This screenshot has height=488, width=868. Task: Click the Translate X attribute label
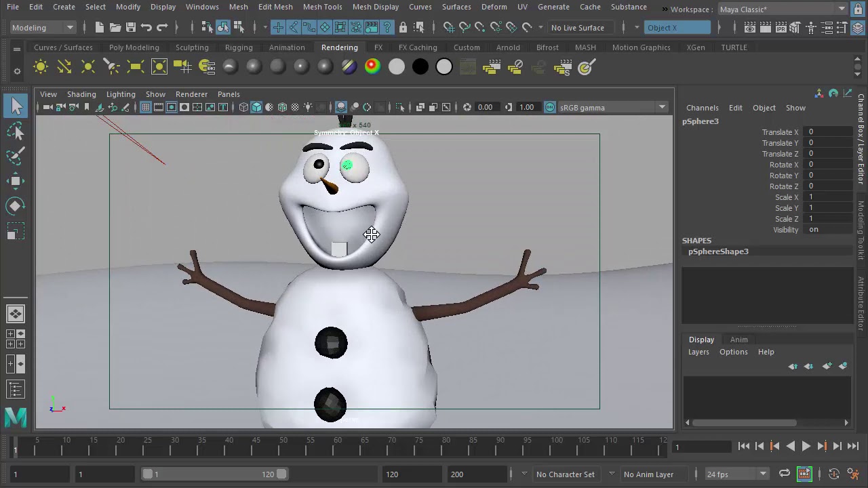(x=780, y=132)
